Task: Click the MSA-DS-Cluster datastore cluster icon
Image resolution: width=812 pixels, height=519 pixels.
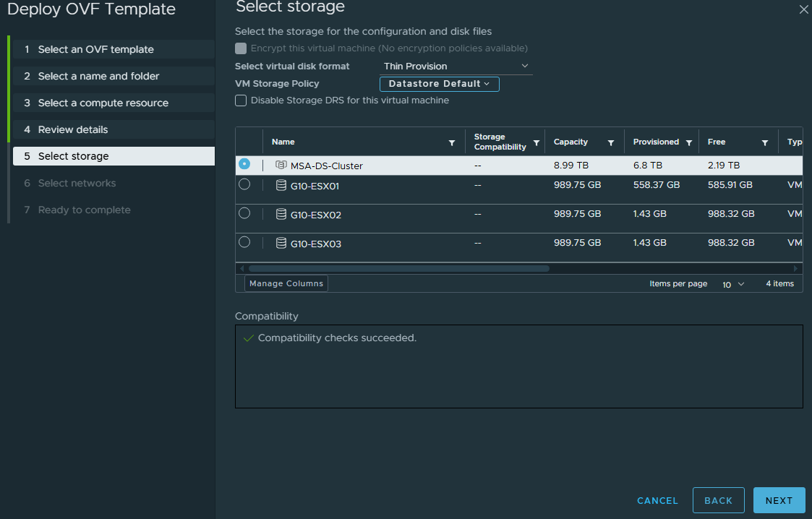Action: point(281,166)
